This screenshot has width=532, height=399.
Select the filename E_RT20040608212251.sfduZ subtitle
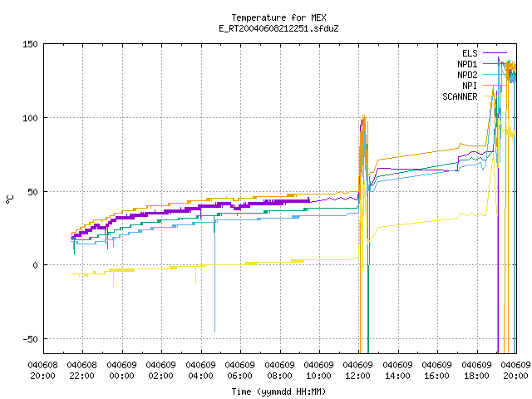(278, 28)
